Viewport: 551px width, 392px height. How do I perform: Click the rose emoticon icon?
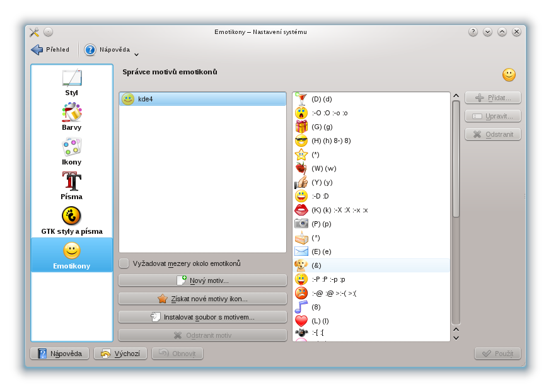(301, 169)
